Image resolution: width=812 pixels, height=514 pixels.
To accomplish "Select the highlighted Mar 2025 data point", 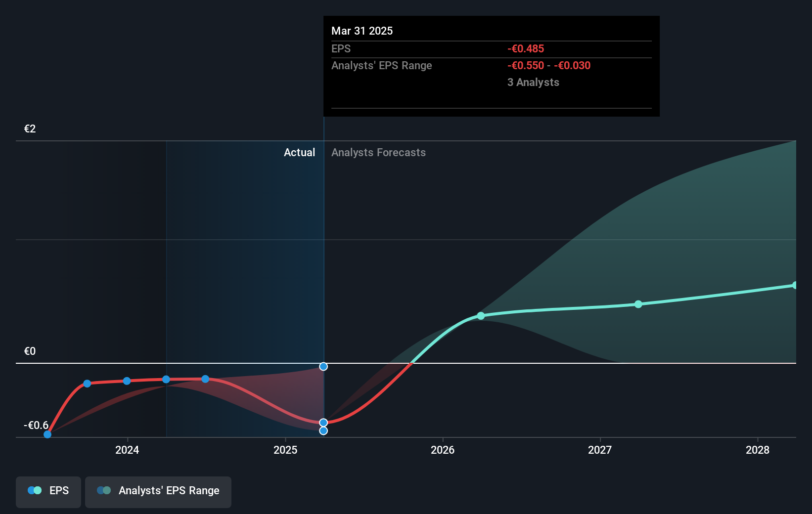I will coord(323,422).
